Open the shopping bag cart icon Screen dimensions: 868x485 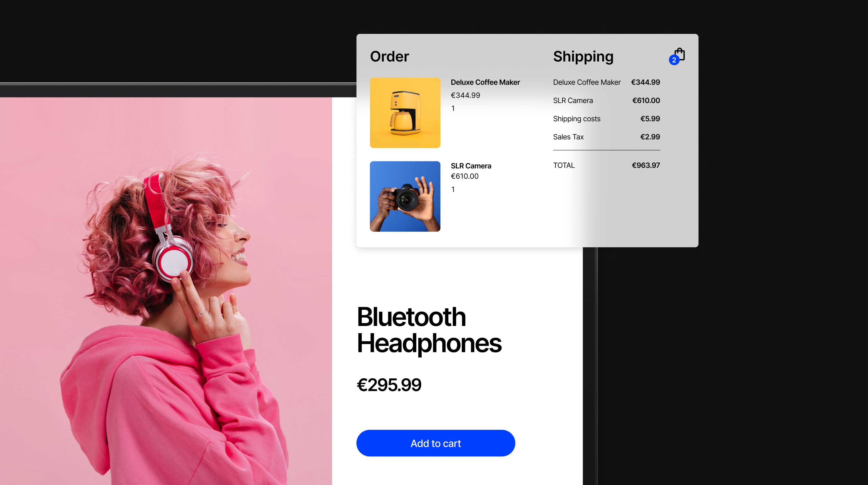[679, 55]
